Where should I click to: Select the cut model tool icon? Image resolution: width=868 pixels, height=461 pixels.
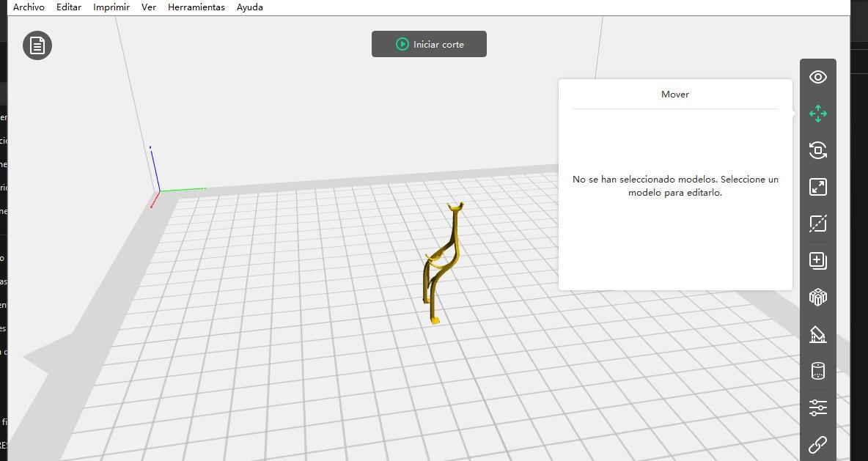(x=817, y=224)
